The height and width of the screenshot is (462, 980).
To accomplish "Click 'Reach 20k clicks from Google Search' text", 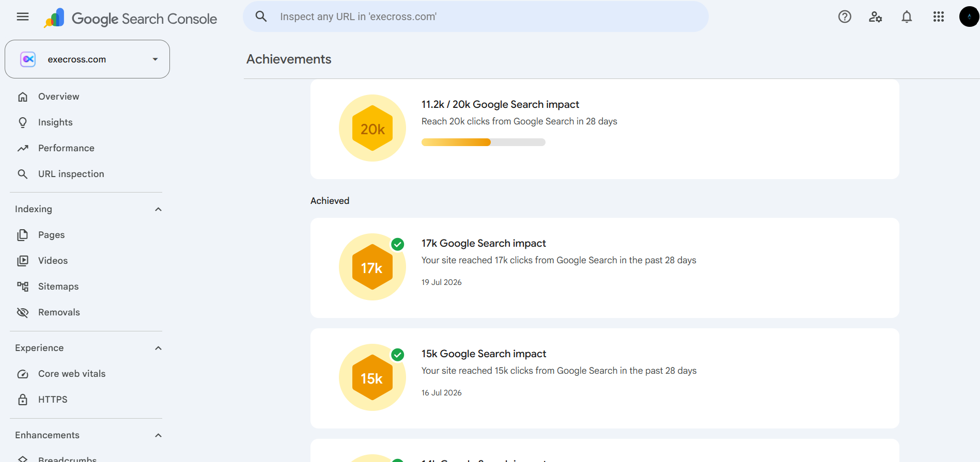I will tap(519, 121).
